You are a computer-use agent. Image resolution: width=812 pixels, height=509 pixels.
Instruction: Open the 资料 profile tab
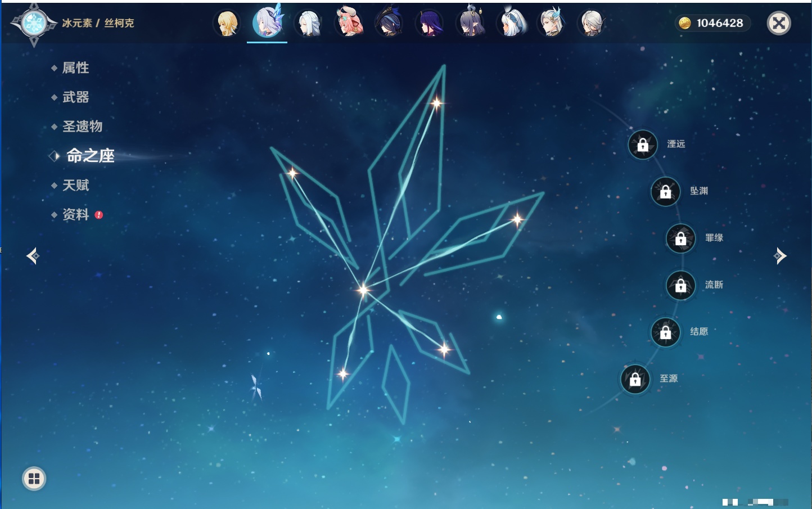[x=75, y=215]
